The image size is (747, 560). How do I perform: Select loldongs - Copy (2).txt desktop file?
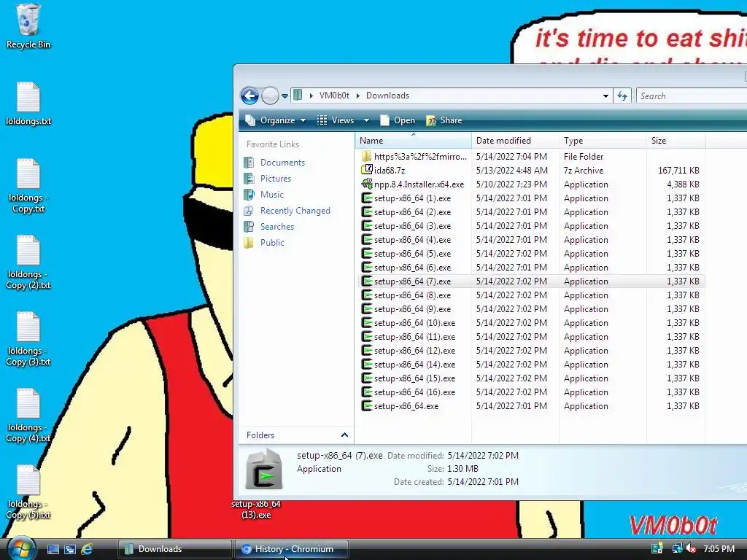[28, 262]
